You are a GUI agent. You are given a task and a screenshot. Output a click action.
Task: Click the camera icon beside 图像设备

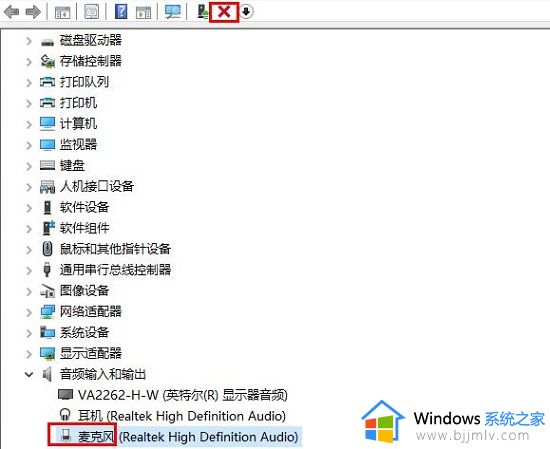tap(47, 290)
